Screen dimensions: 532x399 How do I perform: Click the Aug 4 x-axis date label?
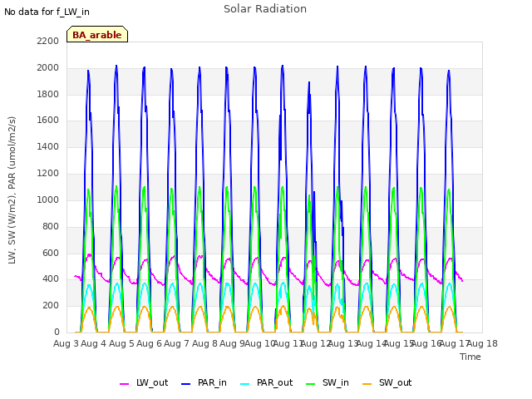tap(94, 343)
